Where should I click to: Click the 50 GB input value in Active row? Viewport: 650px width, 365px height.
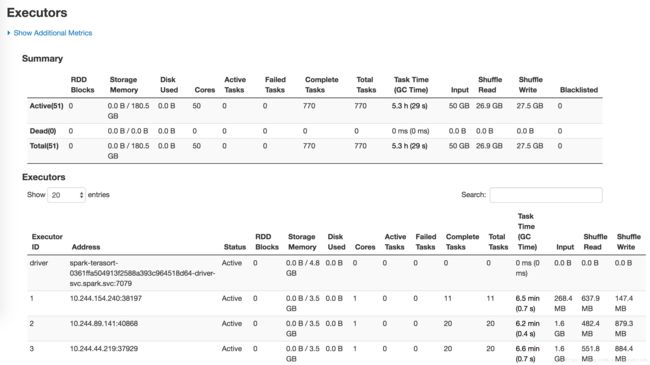459,106
